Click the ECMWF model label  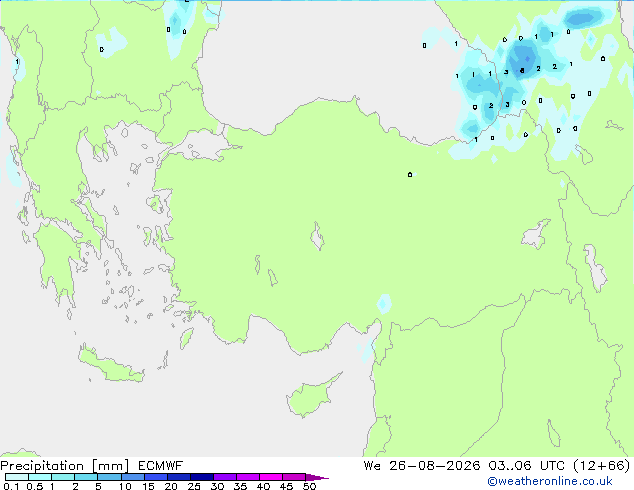(x=161, y=466)
